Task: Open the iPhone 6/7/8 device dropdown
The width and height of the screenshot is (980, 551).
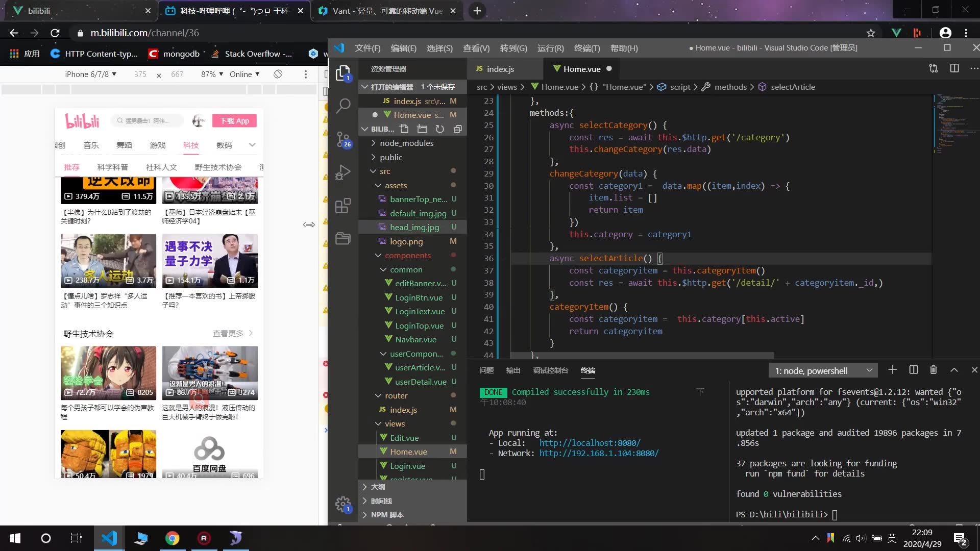Action: click(90, 74)
